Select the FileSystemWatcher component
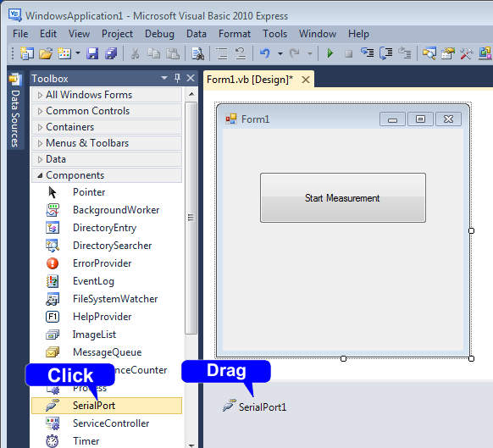493x448 pixels. pos(107,299)
